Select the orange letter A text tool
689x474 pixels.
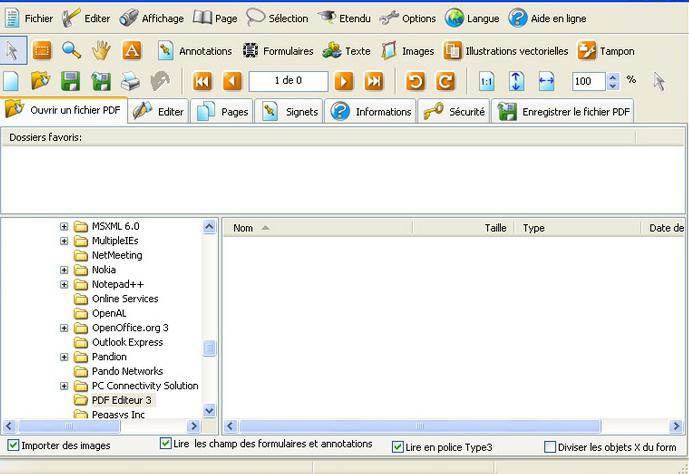131,51
